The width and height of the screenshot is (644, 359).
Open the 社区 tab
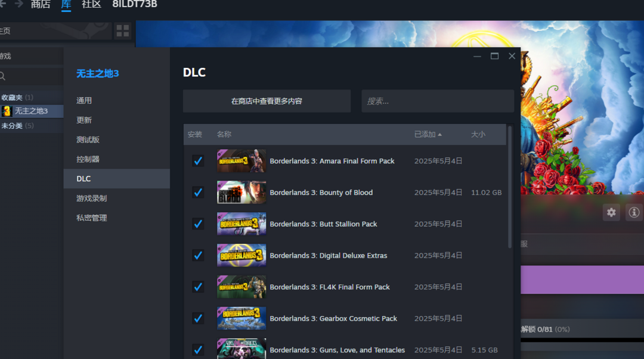pos(91,4)
